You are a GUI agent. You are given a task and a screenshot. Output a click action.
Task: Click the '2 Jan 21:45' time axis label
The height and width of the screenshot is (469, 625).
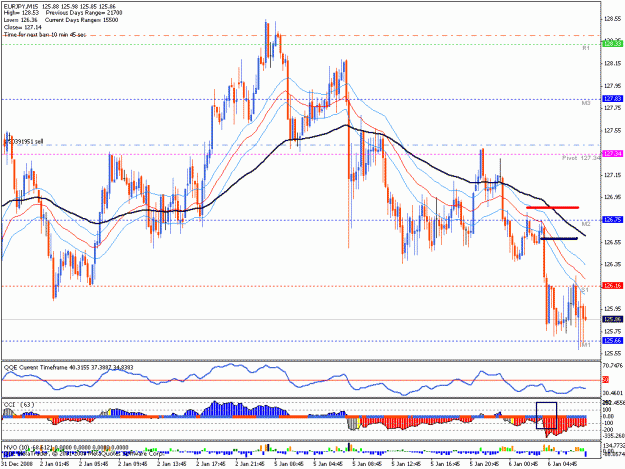click(250, 464)
